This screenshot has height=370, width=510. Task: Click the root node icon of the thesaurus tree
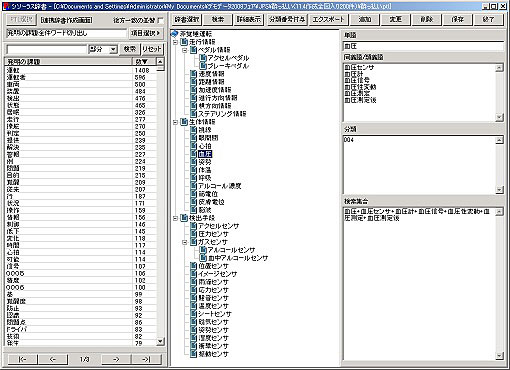175,34
